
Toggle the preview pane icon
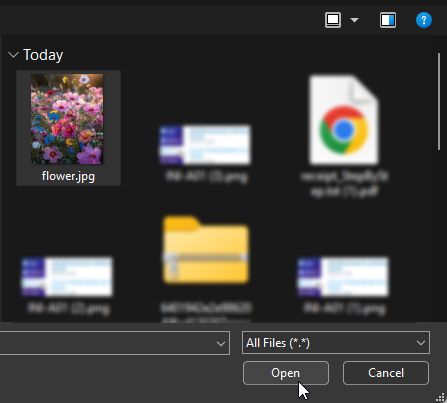[x=388, y=20]
